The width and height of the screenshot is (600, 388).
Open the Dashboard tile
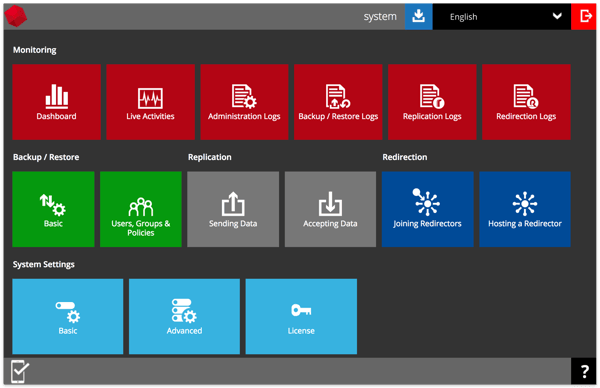[x=56, y=102]
